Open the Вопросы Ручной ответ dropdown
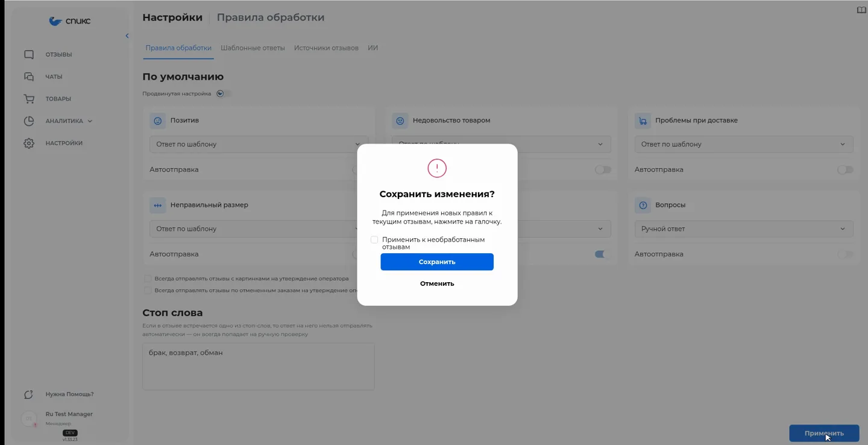 pos(744,229)
